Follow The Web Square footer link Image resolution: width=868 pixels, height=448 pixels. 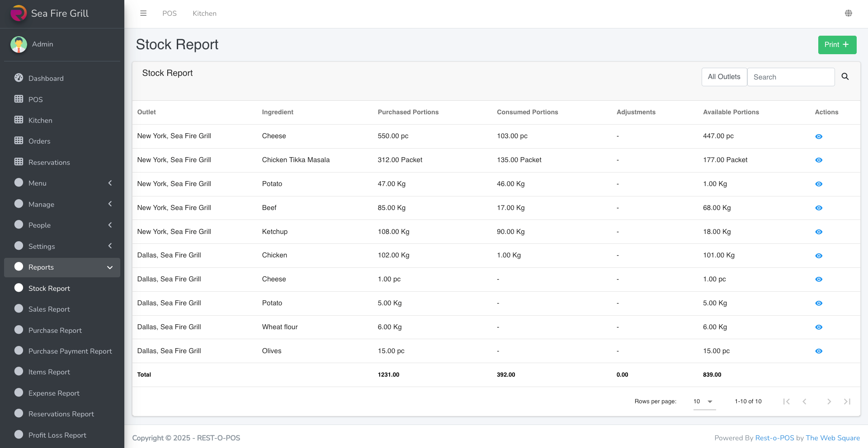point(833,438)
